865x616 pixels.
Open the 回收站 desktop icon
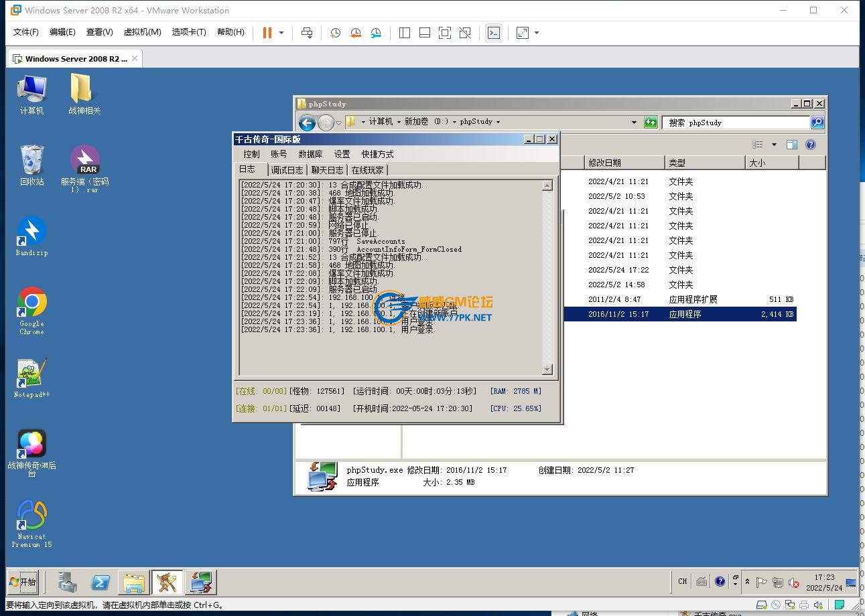click(x=31, y=165)
